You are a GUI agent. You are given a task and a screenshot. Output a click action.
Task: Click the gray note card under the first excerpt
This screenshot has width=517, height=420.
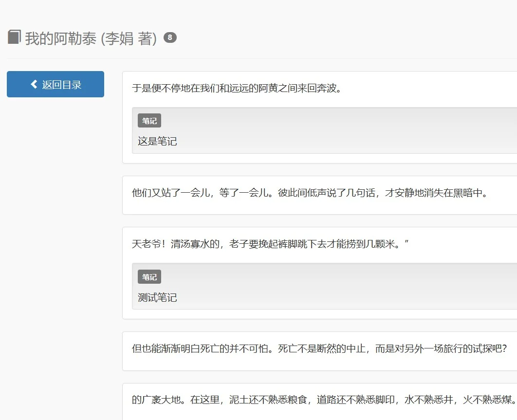click(316, 130)
